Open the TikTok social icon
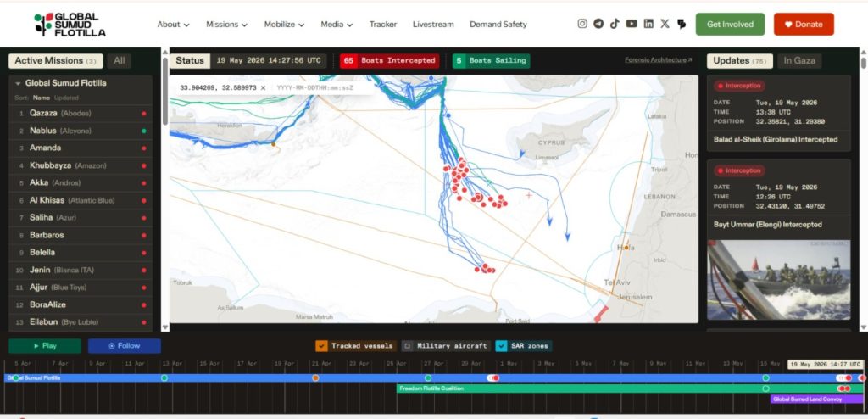868x419 pixels. pyautogui.click(x=615, y=24)
